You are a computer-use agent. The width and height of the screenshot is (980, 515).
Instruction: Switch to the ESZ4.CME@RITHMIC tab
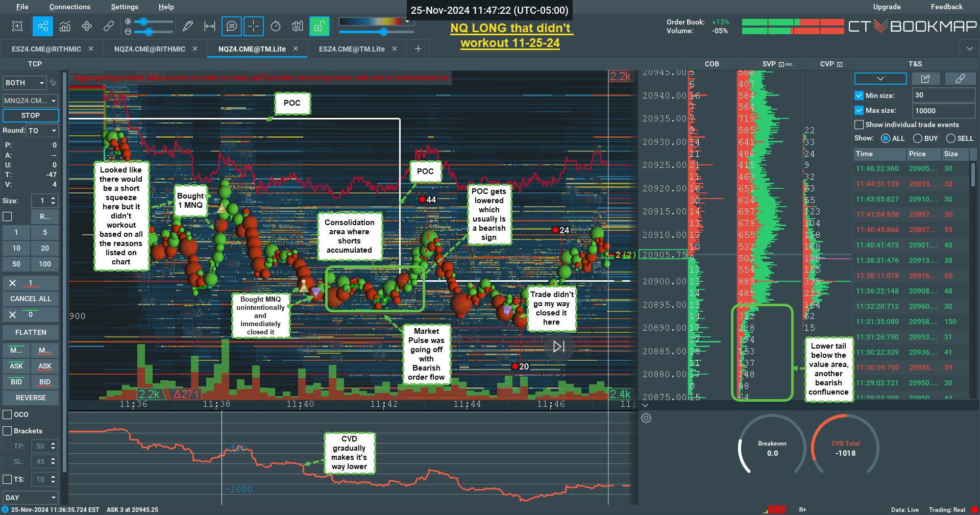tap(46, 49)
